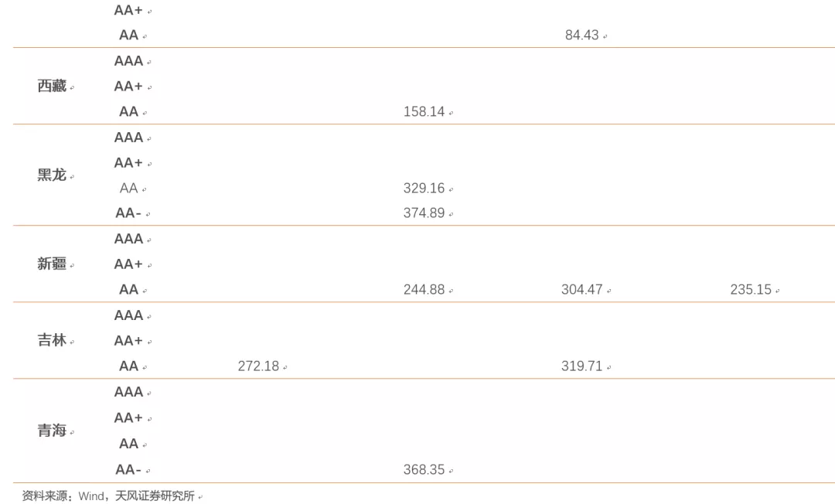Click the AA- rating in 青海 section

click(x=128, y=469)
